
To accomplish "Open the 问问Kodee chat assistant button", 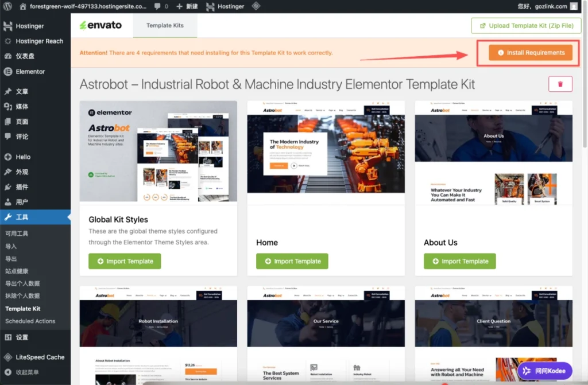I will coord(545,371).
